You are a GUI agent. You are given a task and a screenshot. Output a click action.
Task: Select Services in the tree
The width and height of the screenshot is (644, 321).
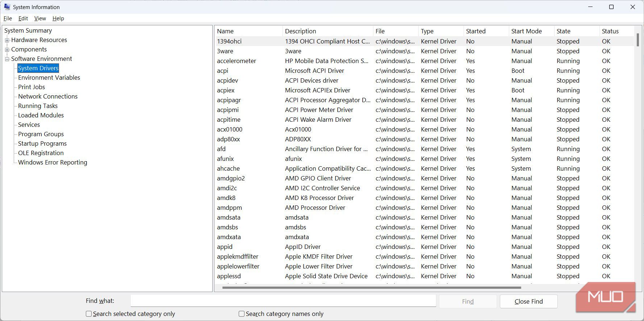29,125
